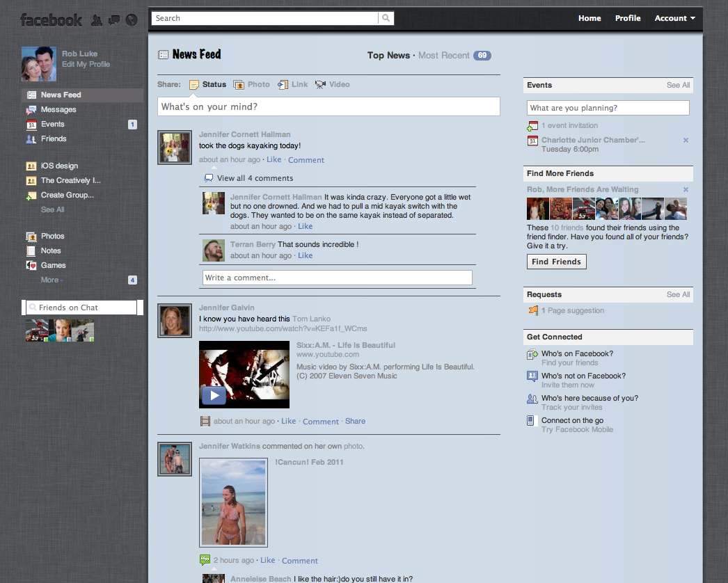Close the More Friends Are Waiting suggestion
The width and height of the screenshot is (728, 583).
686,189
